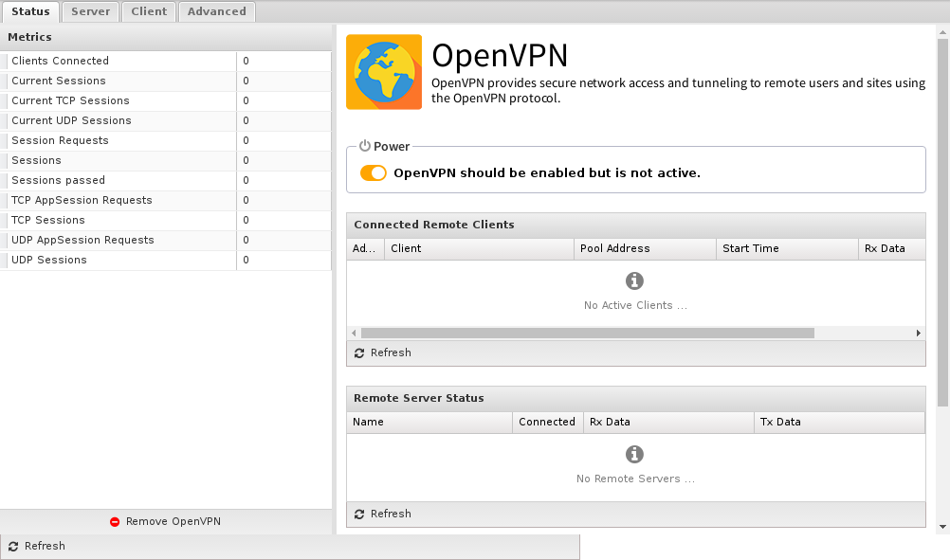The image size is (950, 560).
Task: Click the Tx Data column header
Action: (x=839, y=422)
